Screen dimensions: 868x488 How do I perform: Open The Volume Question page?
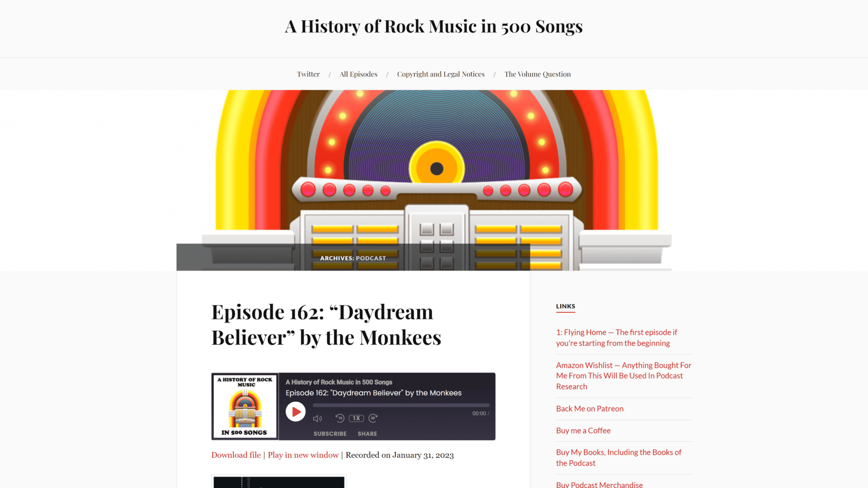[538, 74]
